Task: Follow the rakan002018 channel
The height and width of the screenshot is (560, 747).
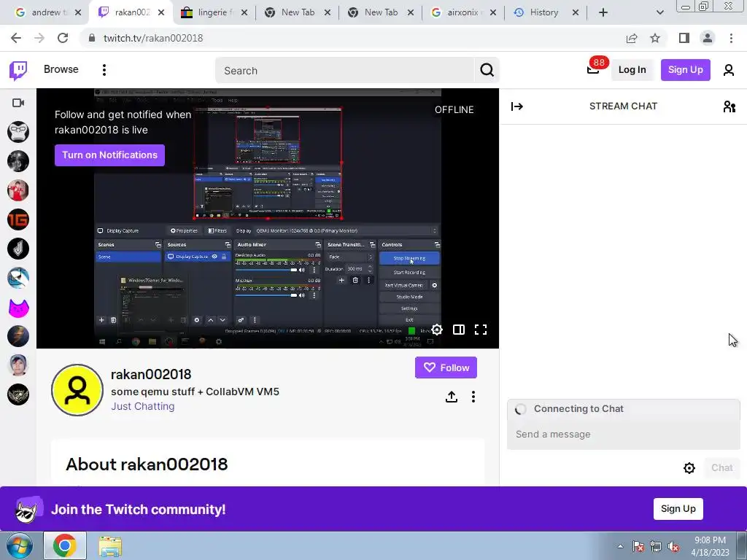Action: point(446,367)
